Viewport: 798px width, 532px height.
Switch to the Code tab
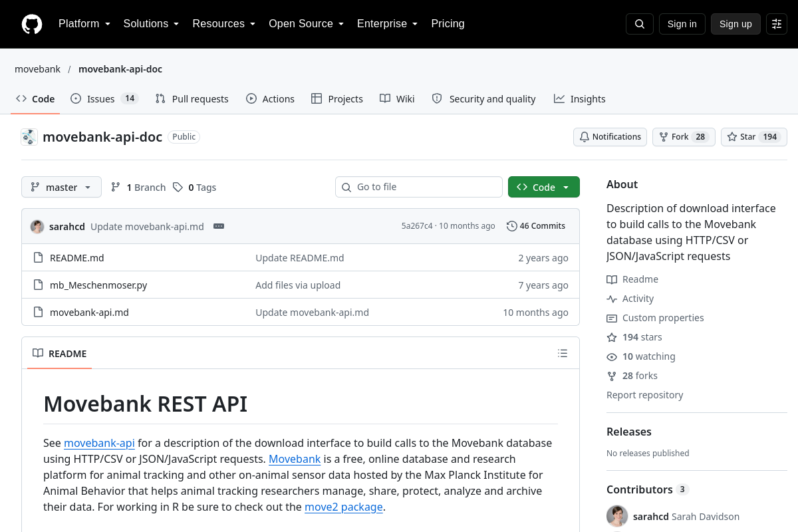tap(35, 98)
